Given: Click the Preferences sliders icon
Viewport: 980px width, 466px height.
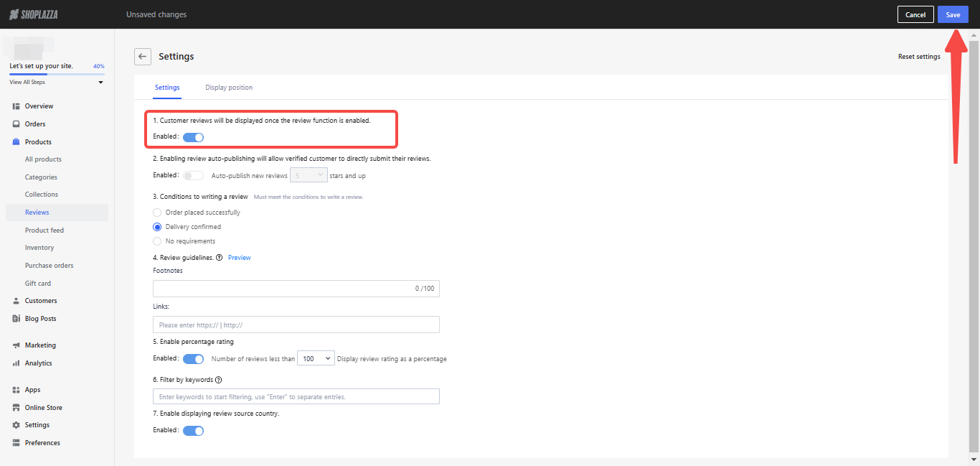Looking at the screenshot, I should 16,443.
